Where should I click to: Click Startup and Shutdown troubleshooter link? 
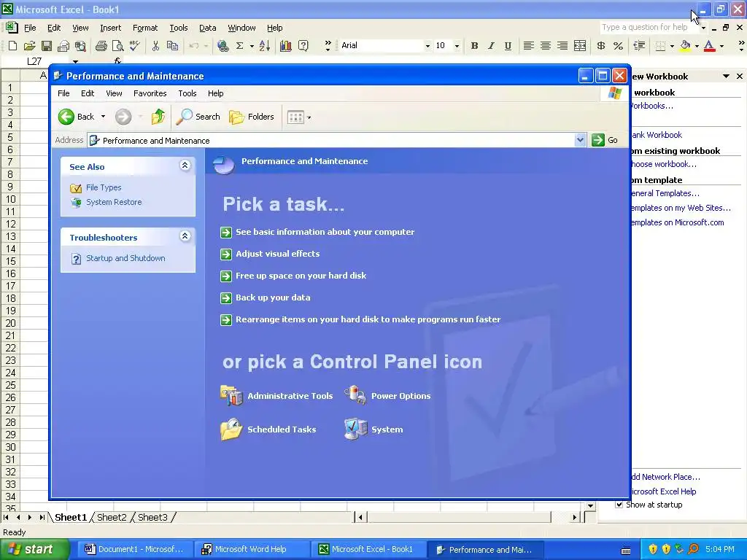click(x=125, y=258)
